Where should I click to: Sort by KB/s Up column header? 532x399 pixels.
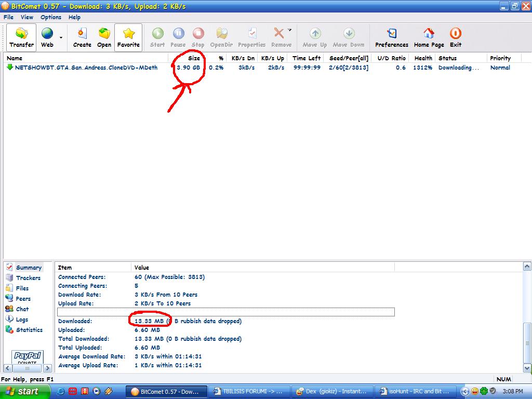272,58
